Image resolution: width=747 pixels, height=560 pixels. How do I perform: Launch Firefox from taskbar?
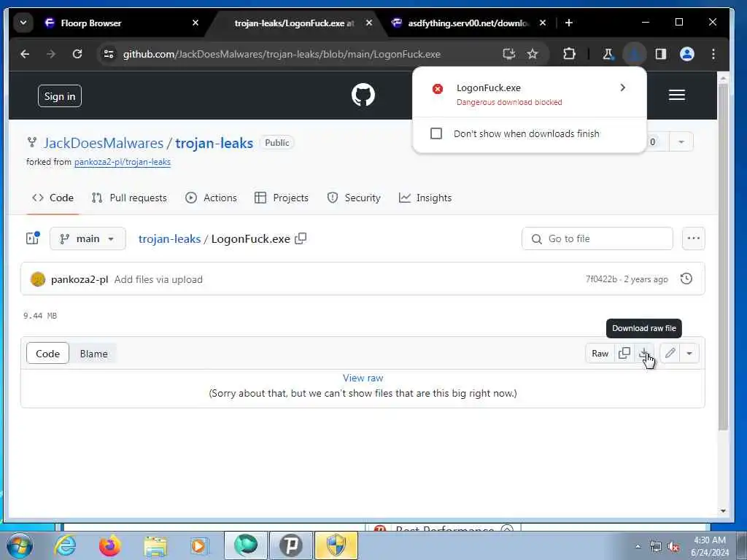click(x=109, y=545)
